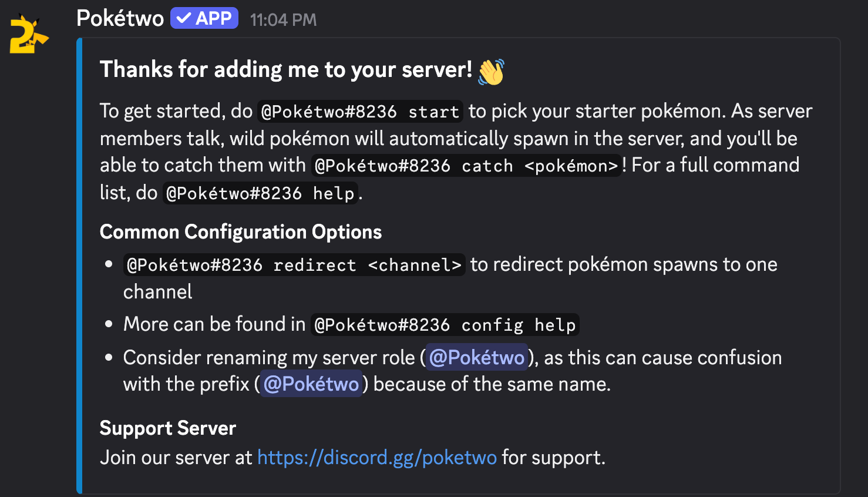Click the @Pokétwo role mention
The width and height of the screenshot is (868, 497).
coord(476,357)
